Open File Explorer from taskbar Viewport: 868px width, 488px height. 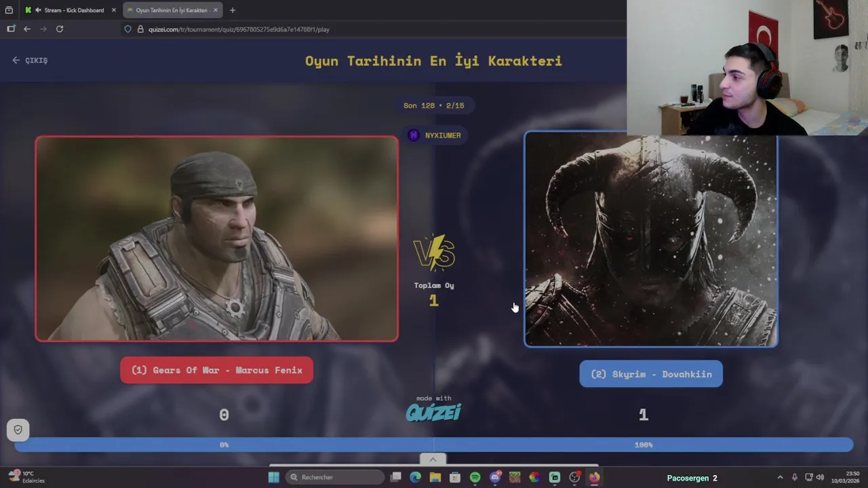(435, 477)
